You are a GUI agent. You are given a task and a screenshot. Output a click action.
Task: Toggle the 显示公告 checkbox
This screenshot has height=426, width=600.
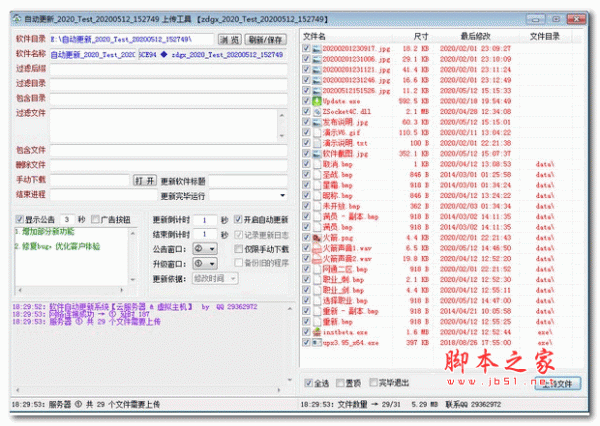(19, 219)
